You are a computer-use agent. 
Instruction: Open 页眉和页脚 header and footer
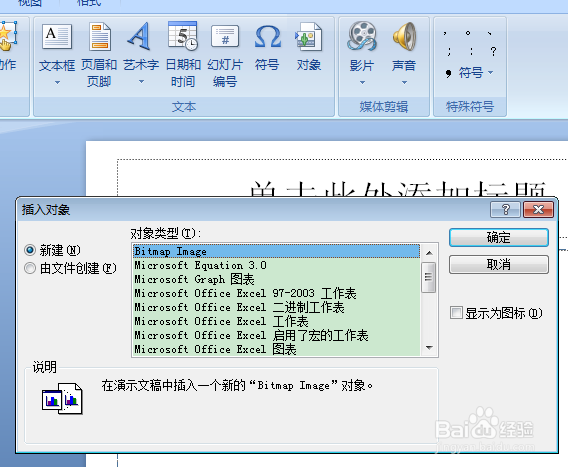pos(99,55)
